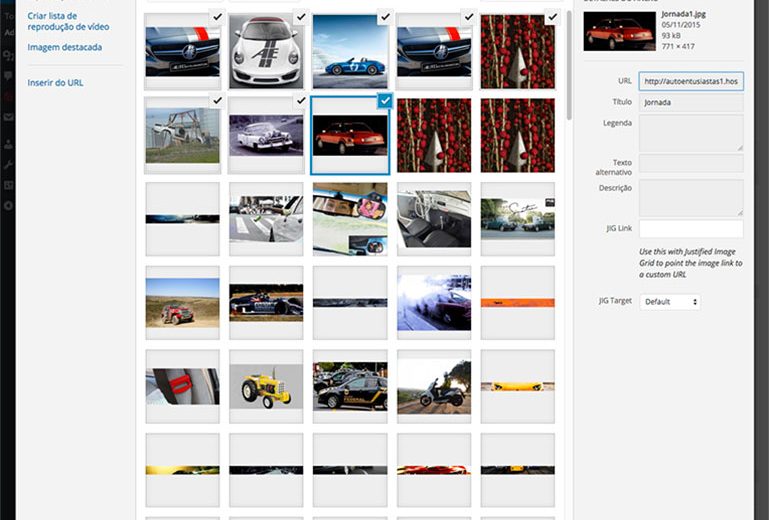Open the JIG Target dropdown
The image size is (769, 520).
670,301
